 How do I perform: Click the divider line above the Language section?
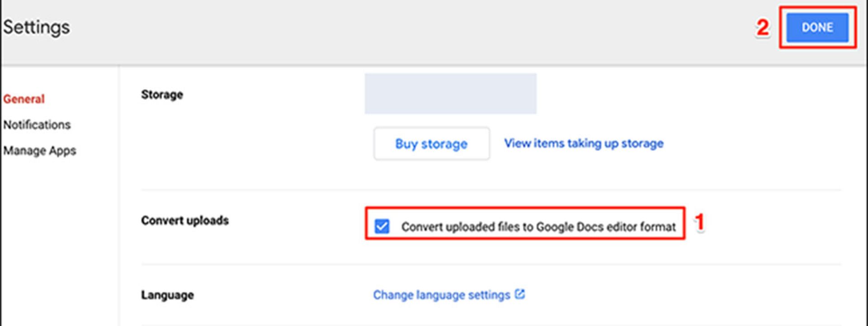coord(491,264)
